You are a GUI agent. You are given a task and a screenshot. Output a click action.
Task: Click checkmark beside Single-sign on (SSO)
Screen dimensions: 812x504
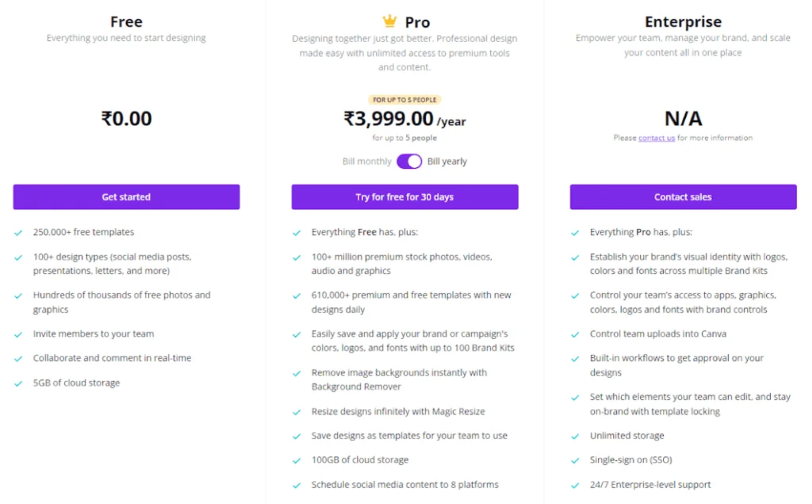[575, 460]
